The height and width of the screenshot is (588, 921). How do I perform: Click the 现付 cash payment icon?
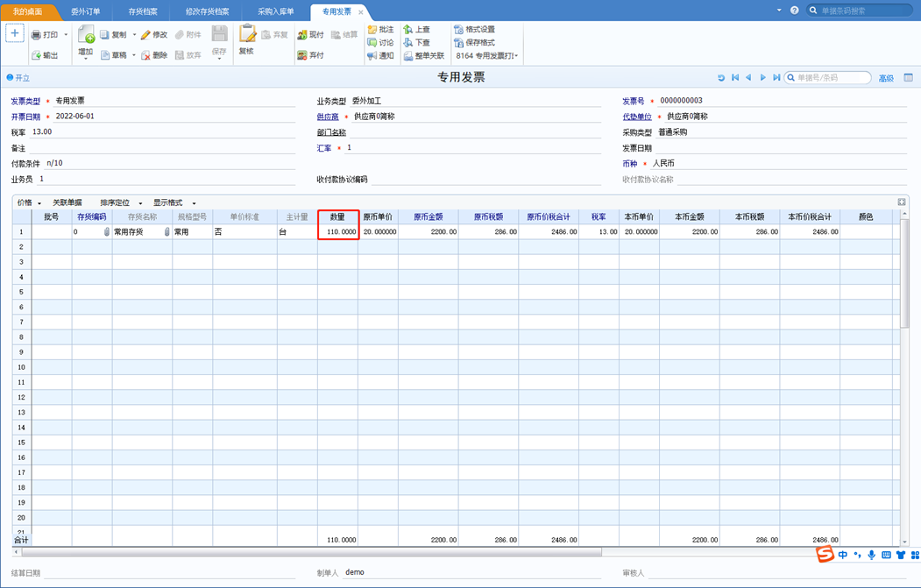point(302,35)
